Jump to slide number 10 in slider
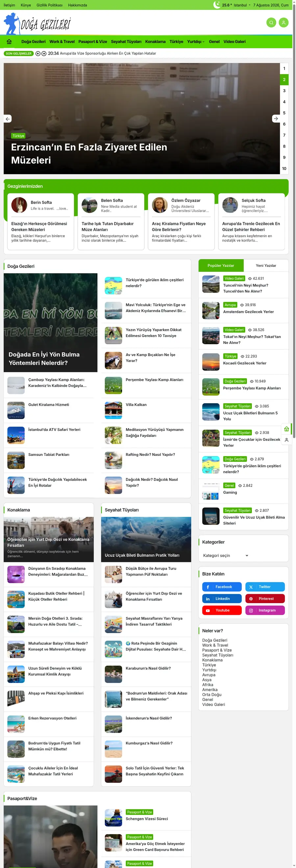Image resolution: width=296 pixels, height=868 pixels. (x=284, y=168)
